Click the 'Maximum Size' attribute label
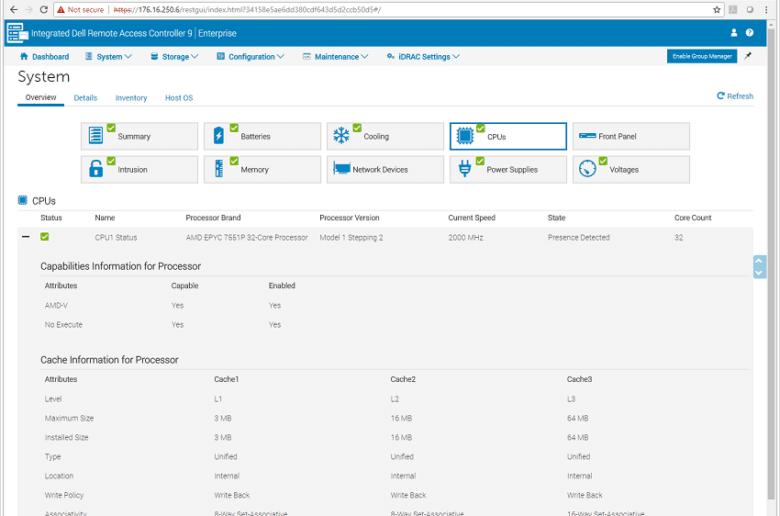This screenshot has width=780, height=516. pyautogui.click(x=69, y=418)
